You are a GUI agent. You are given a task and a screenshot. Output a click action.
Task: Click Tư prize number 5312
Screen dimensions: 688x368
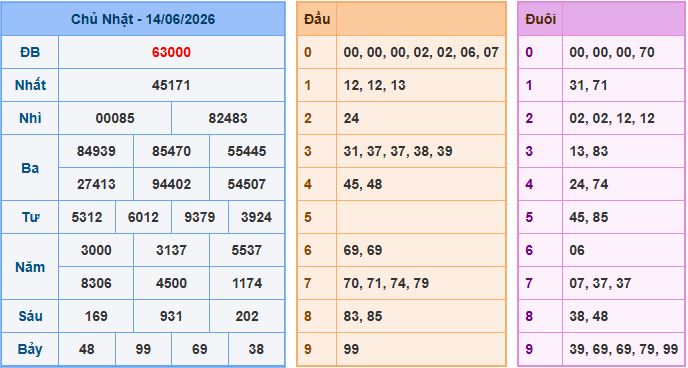pos(86,217)
